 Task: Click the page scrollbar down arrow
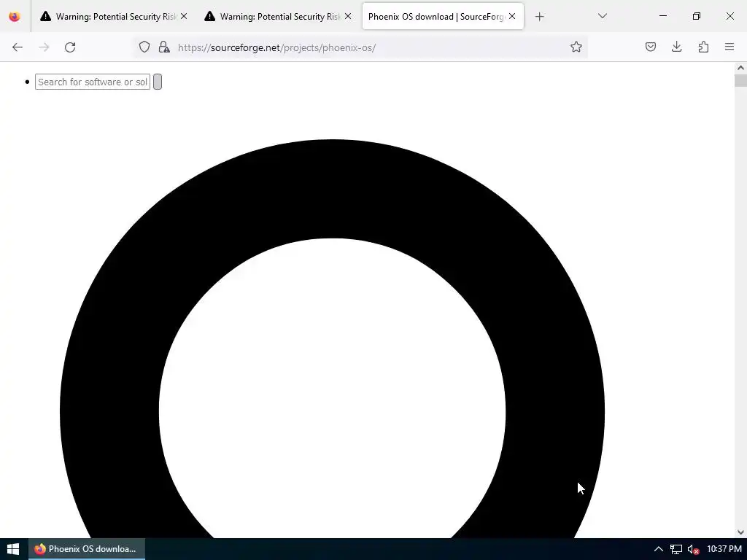coord(741,532)
